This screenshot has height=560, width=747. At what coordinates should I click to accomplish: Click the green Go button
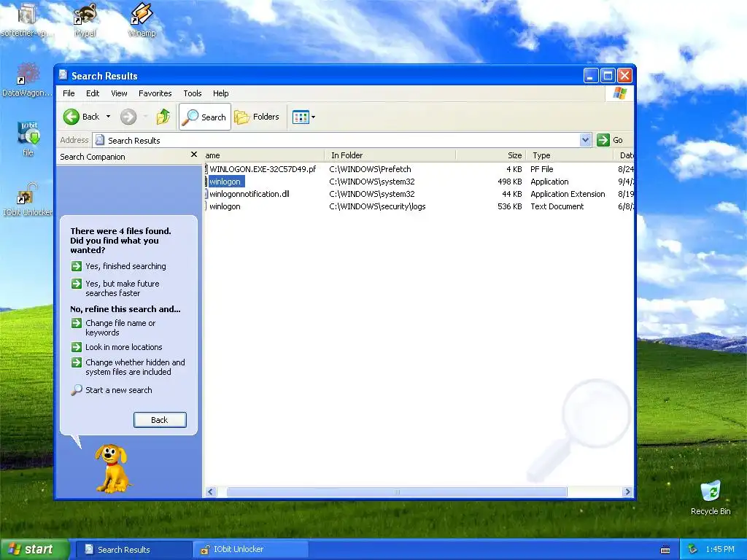pos(610,140)
